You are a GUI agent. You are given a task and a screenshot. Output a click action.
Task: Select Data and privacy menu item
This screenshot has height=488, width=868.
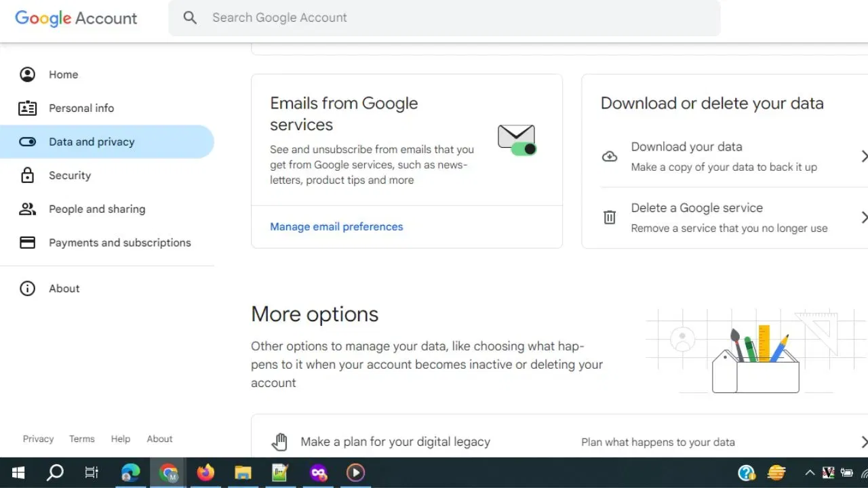pos(107,142)
